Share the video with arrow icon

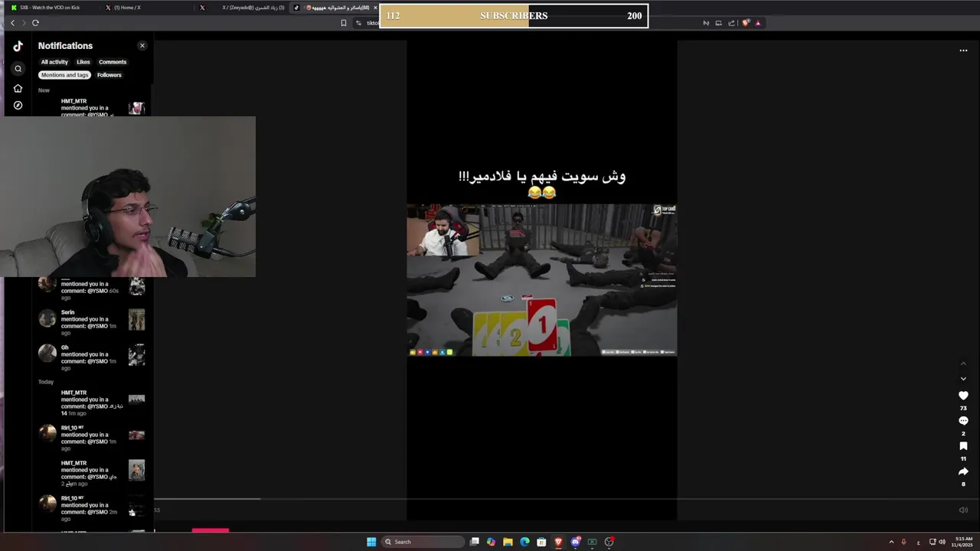[963, 471]
